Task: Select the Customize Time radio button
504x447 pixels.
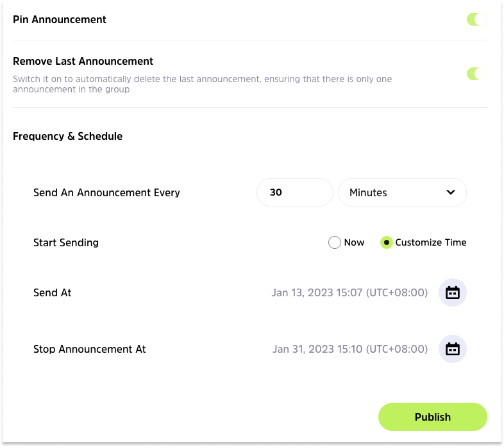Action: click(x=387, y=242)
